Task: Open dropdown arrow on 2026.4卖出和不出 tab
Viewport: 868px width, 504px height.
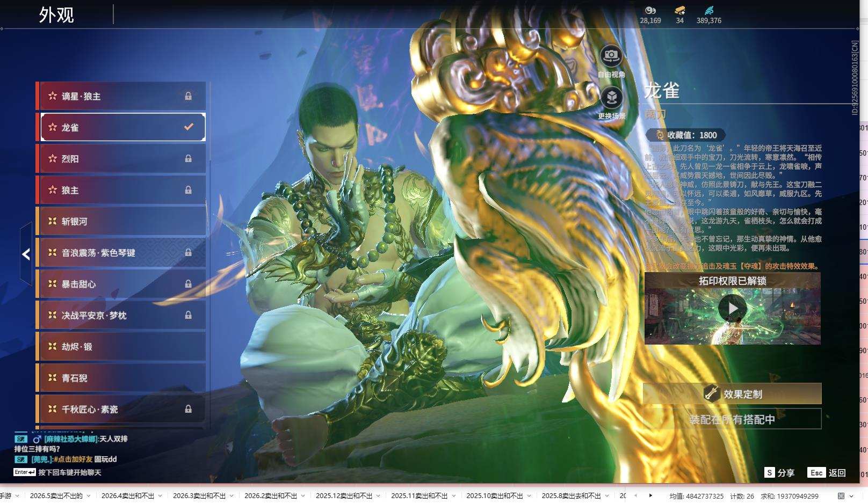Action: click(x=160, y=496)
